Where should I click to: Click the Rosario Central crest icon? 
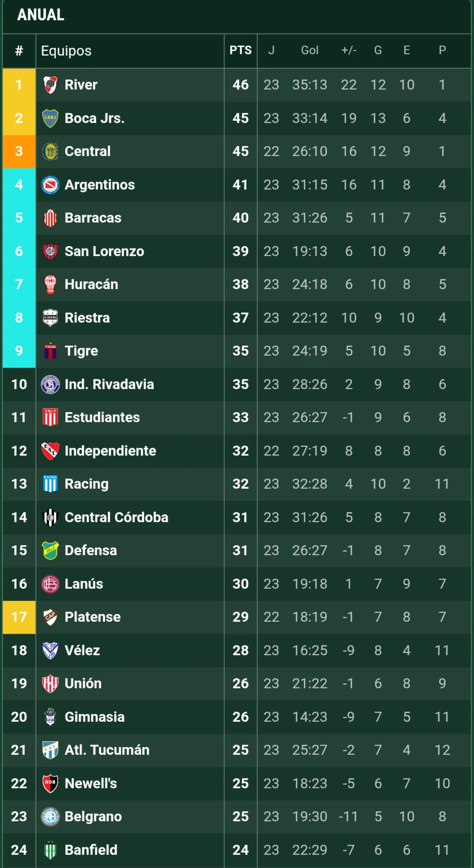point(50,151)
